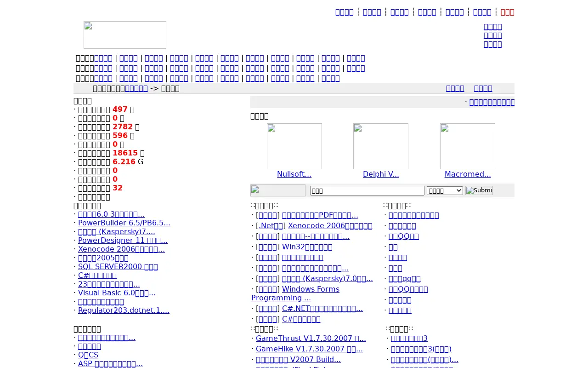The width and height of the screenshot is (588, 368).
Task: Open the Nullsoft... thumbnail image
Action: [294, 146]
